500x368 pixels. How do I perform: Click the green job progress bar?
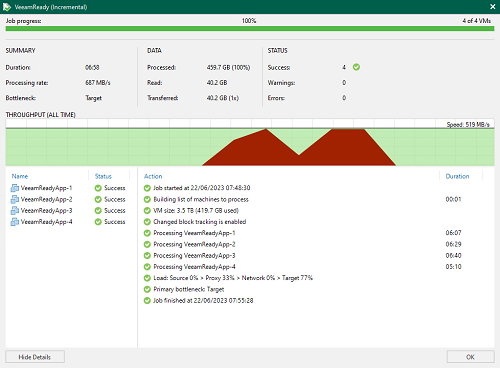click(x=250, y=29)
